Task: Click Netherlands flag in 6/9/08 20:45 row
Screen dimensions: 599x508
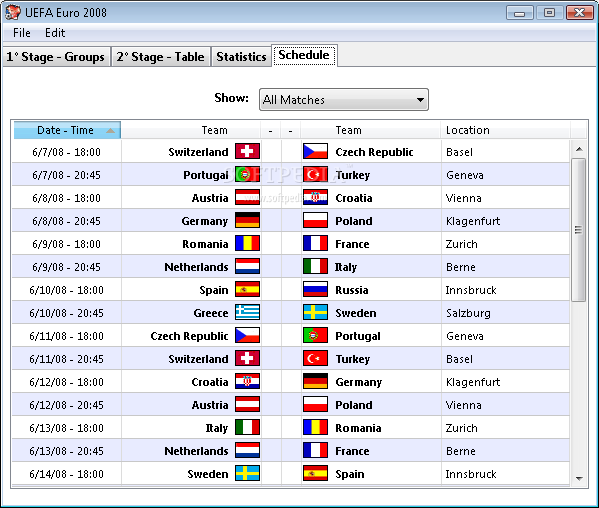Action: 247,267
